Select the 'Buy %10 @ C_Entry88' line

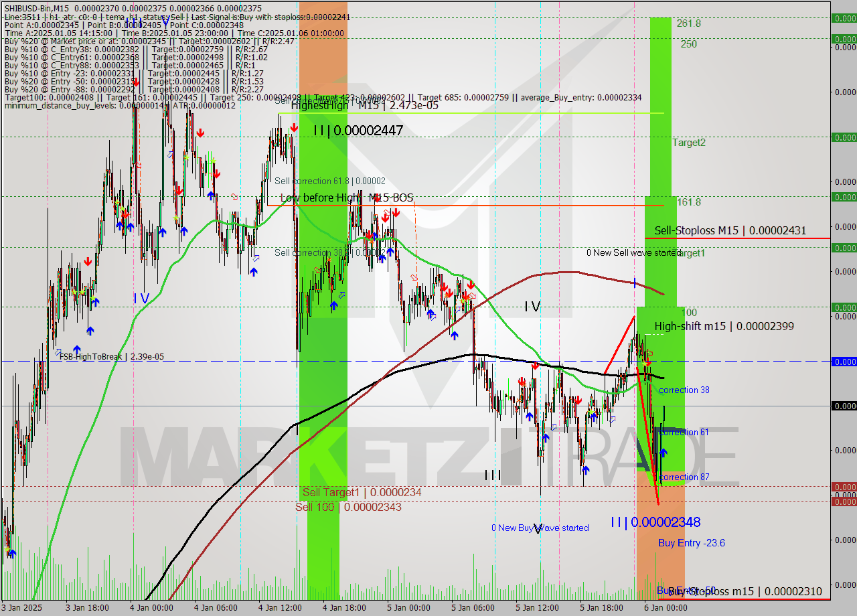click(129, 66)
